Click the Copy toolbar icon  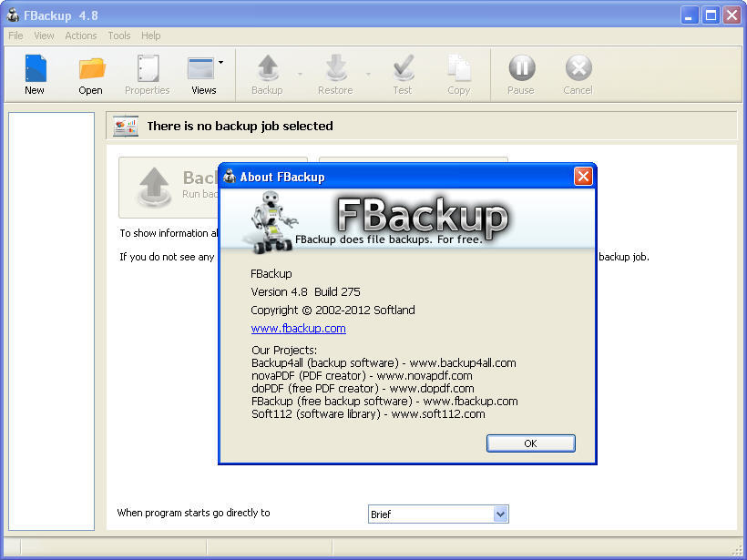pyautogui.click(x=459, y=68)
